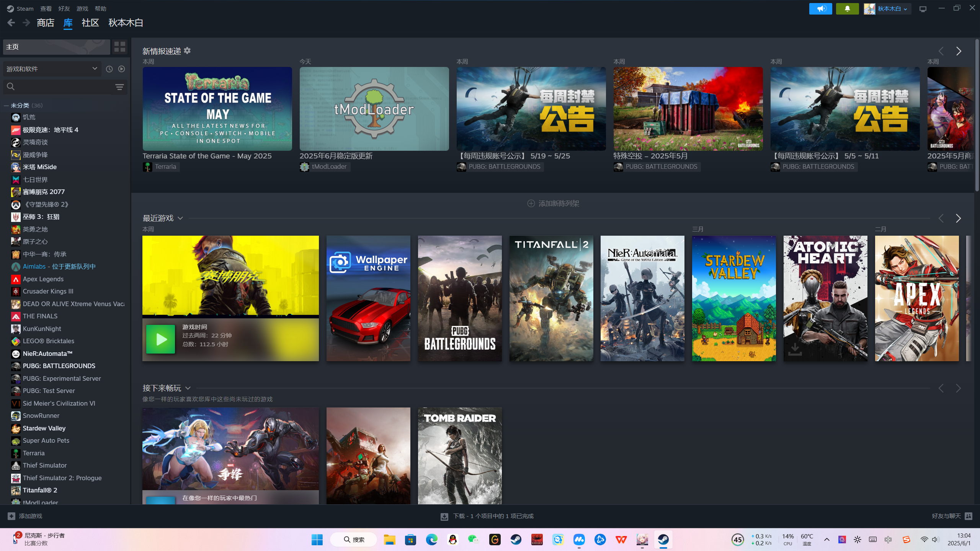Launch Microsoft Edge from taskbar
Screen dimensions: 980x551
coord(432,540)
